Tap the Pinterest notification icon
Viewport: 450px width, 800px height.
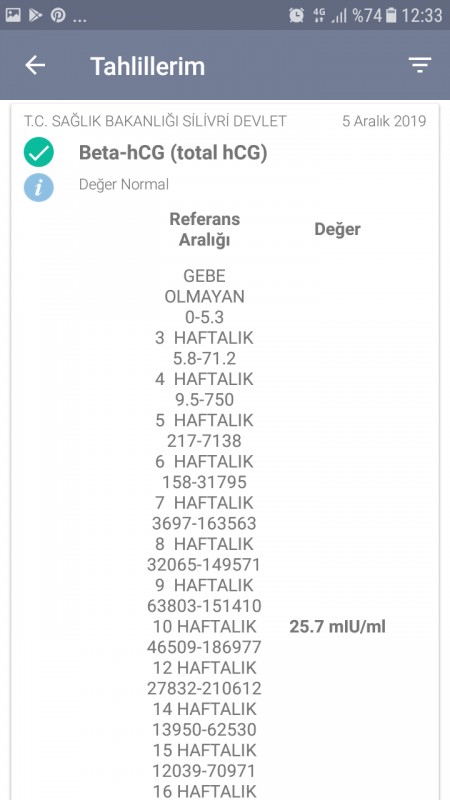click(x=58, y=15)
